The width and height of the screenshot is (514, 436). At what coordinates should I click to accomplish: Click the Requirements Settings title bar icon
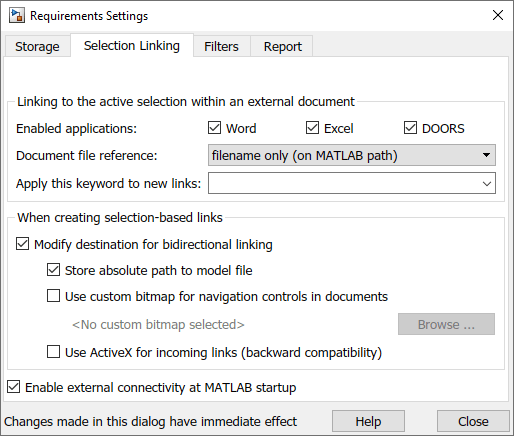[x=17, y=15]
